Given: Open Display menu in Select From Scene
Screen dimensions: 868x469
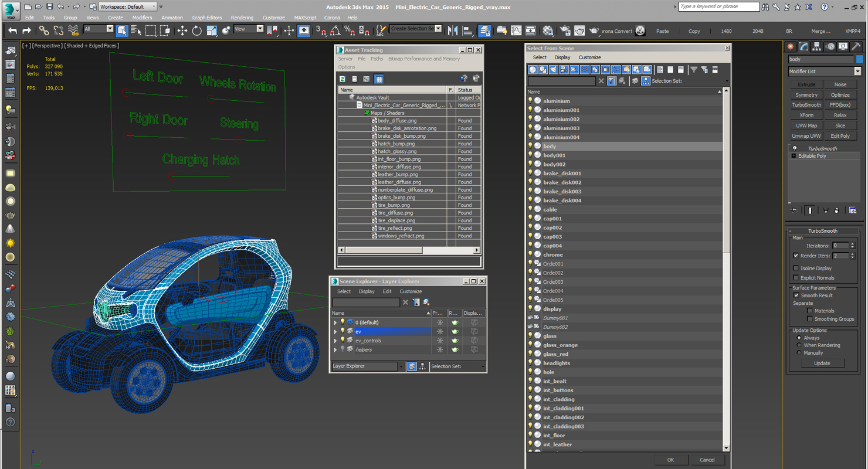Looking at the screenshot, I should 562,57.
